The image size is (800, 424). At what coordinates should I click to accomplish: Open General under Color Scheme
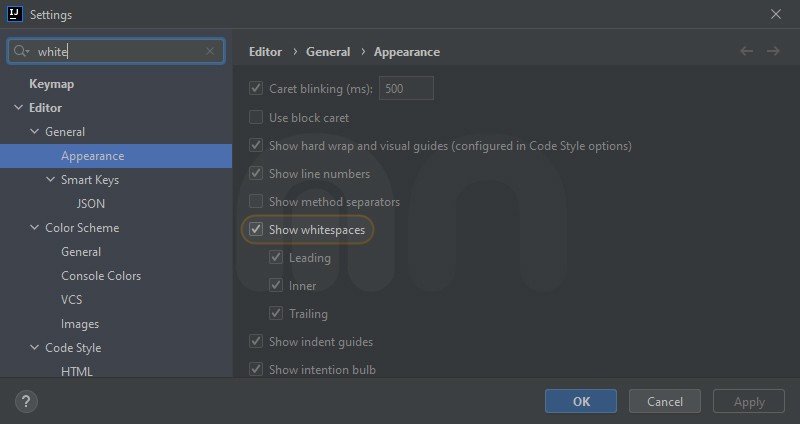[x=81, y=252]
